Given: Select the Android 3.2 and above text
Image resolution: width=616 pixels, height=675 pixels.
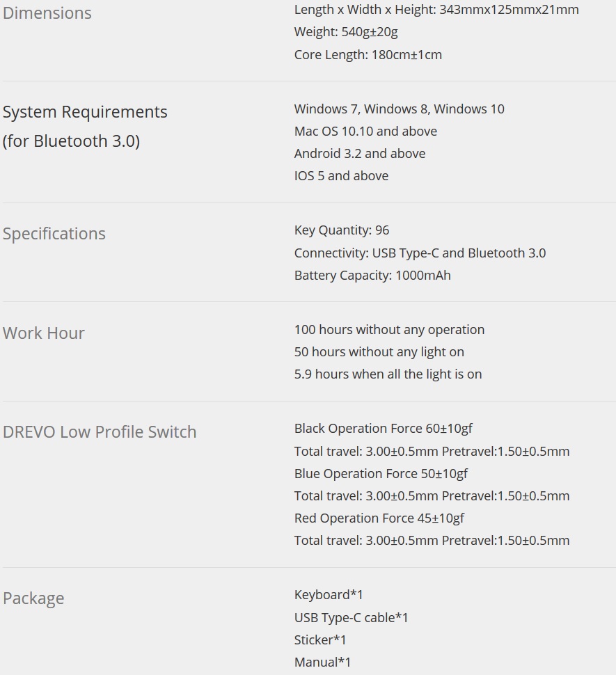Looking at the screenshot, I should coord(360,154).
